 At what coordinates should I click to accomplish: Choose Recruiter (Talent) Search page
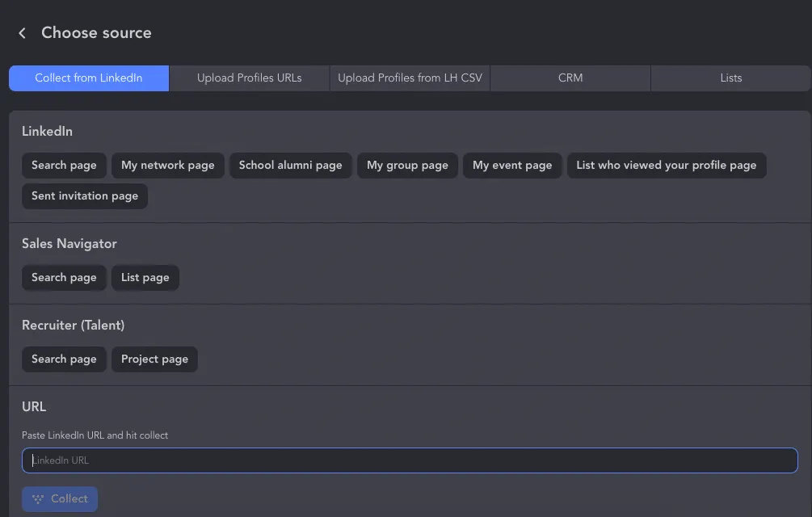pyautogui.click(x=64, y=359)
